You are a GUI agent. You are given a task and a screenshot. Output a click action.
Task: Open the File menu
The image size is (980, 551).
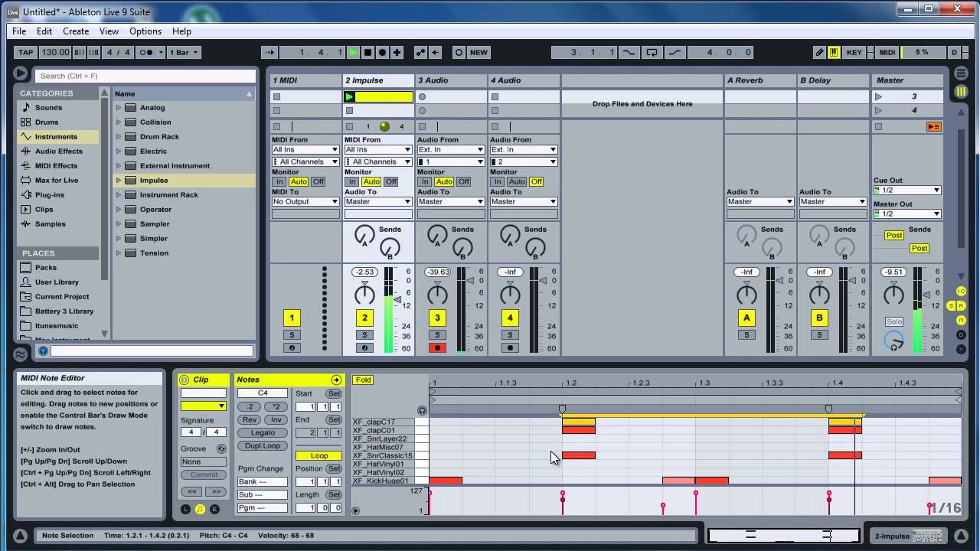19,31
